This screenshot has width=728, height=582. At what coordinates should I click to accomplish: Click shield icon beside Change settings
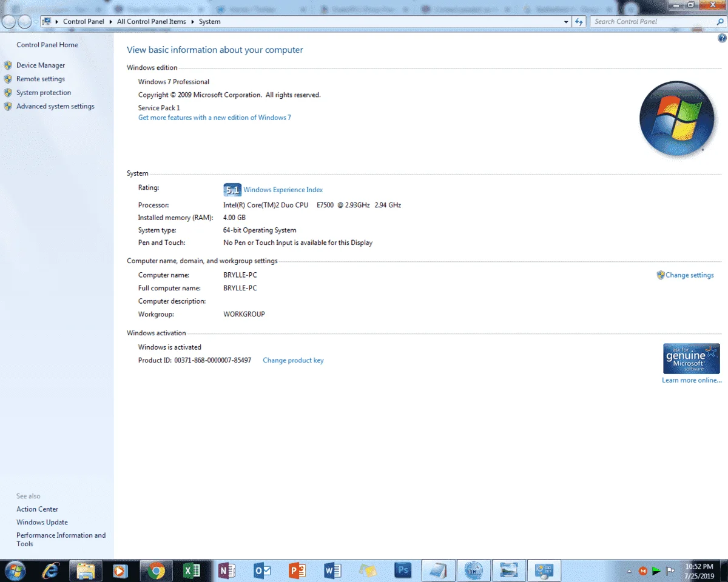pos(661,275)
